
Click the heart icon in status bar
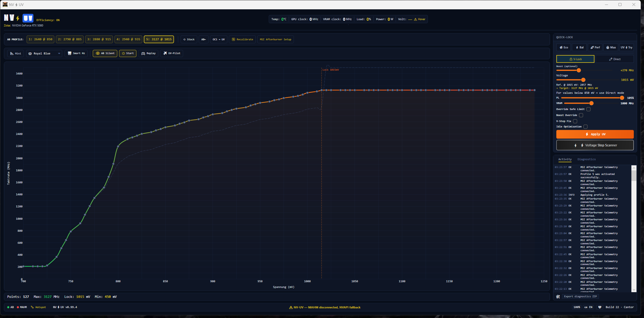coord(600,307)
